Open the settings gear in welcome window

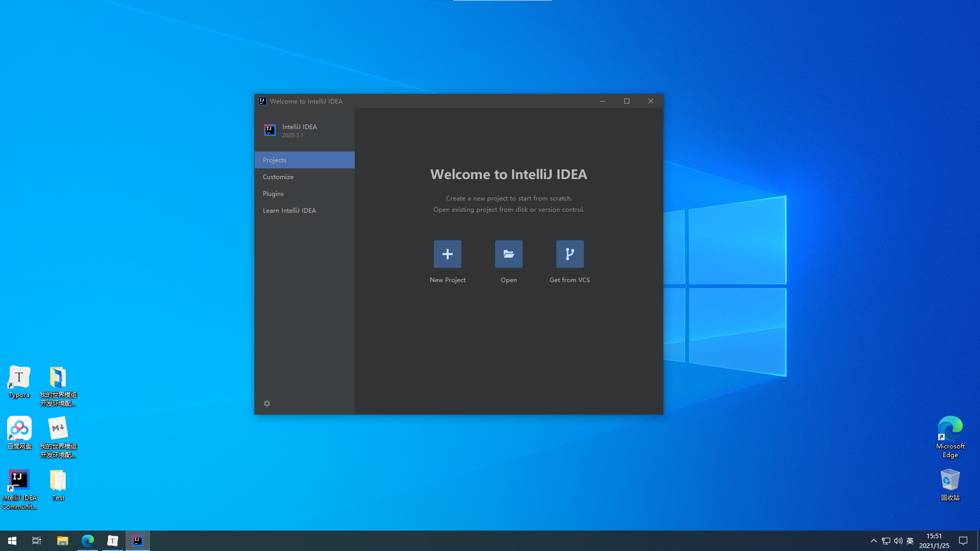(267, 404)
